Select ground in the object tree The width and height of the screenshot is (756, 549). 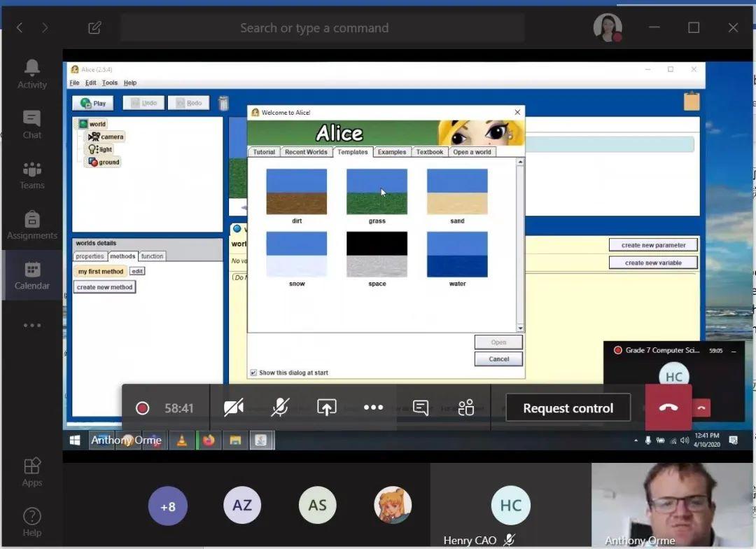point(104,162)
